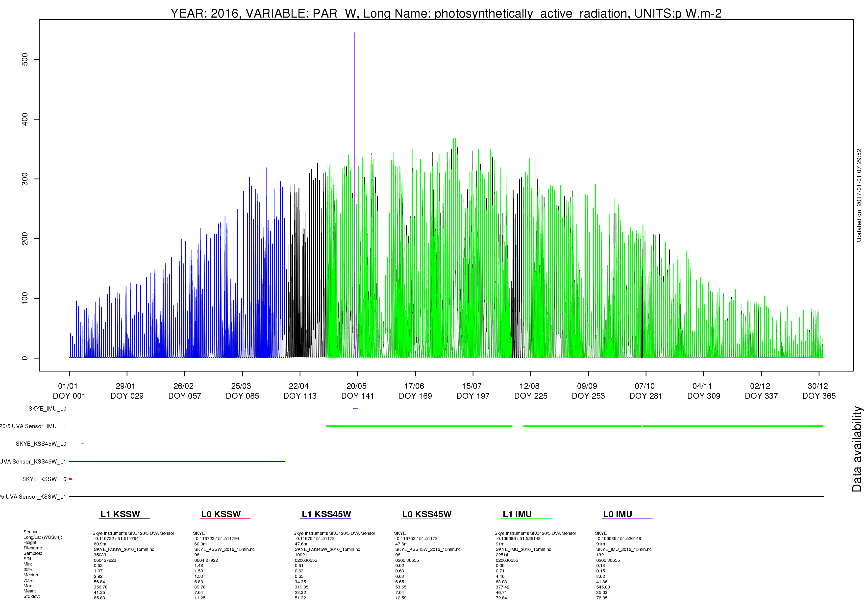Screen dimensions: 868x614
Task: Click the 'L1 KSSW' legend heading
Action: point(120,514)
